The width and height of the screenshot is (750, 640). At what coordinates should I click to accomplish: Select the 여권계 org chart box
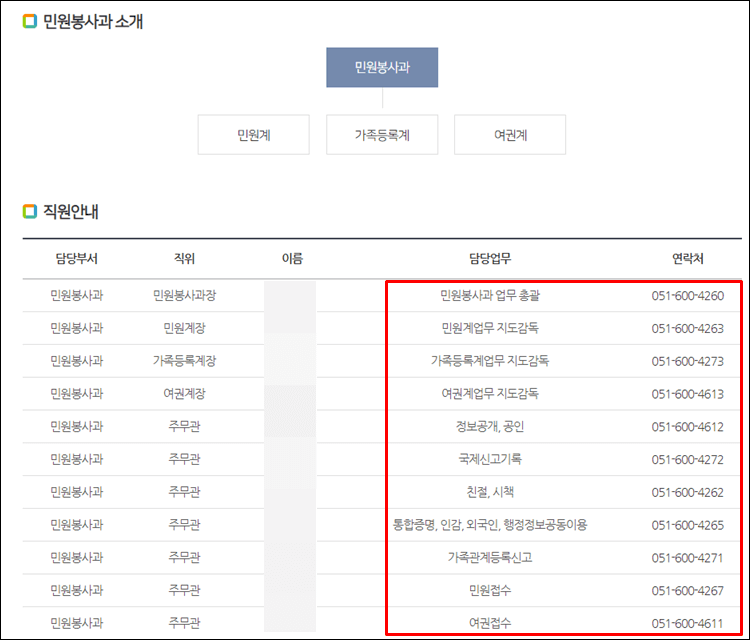click(x=510, y=135)
